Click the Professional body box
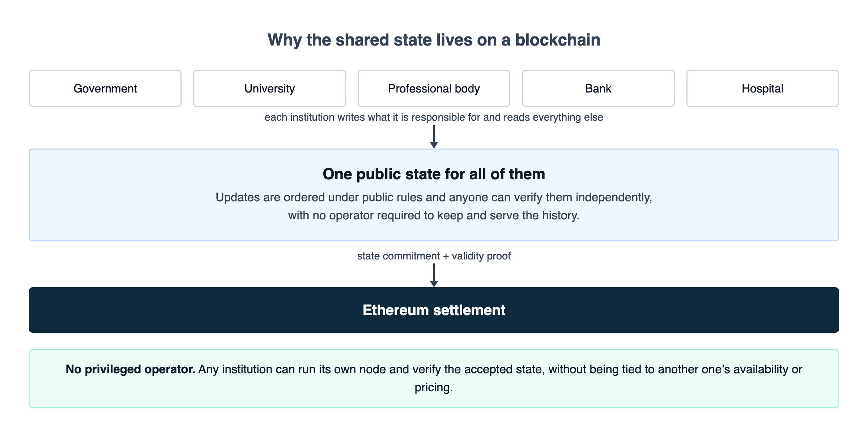This screenshot has width=868, height=430. coord(434,89)
